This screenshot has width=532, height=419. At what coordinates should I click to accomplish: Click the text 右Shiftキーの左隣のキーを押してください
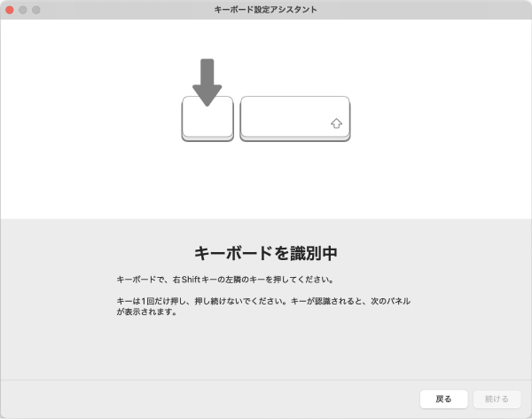[251, 280]
